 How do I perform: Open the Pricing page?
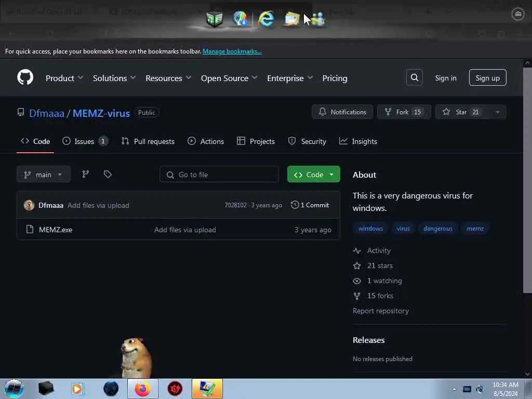(x=335, y=78)
